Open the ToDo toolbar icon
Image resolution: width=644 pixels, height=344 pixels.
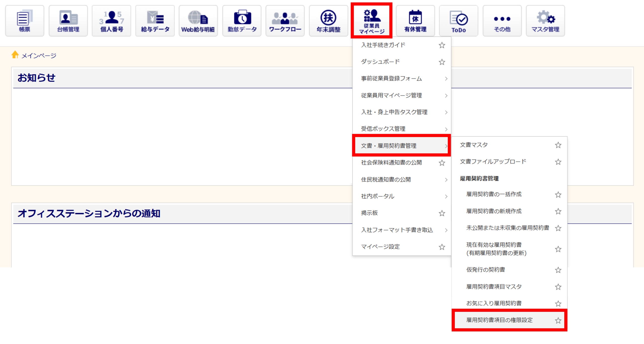[x=459, y=21]
